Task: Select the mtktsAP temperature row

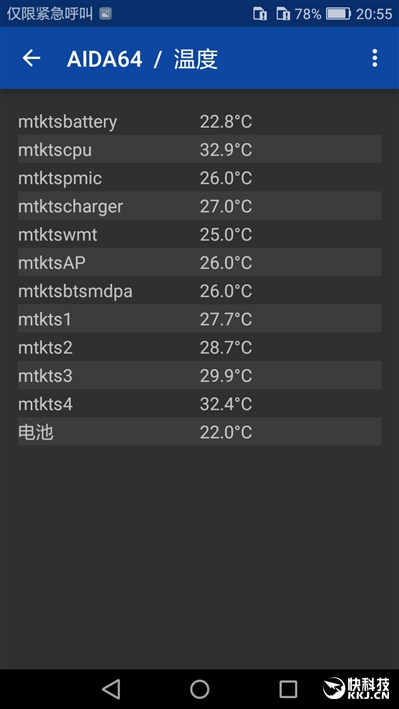Action: [x=200, y=262]
